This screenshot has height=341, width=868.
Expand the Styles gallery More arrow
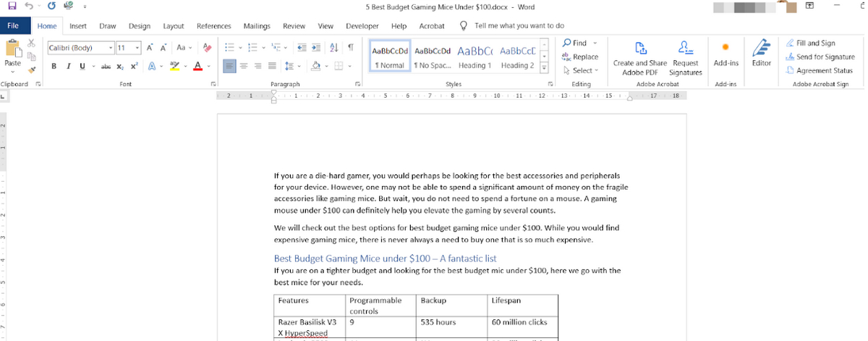[x=544, y=66]
